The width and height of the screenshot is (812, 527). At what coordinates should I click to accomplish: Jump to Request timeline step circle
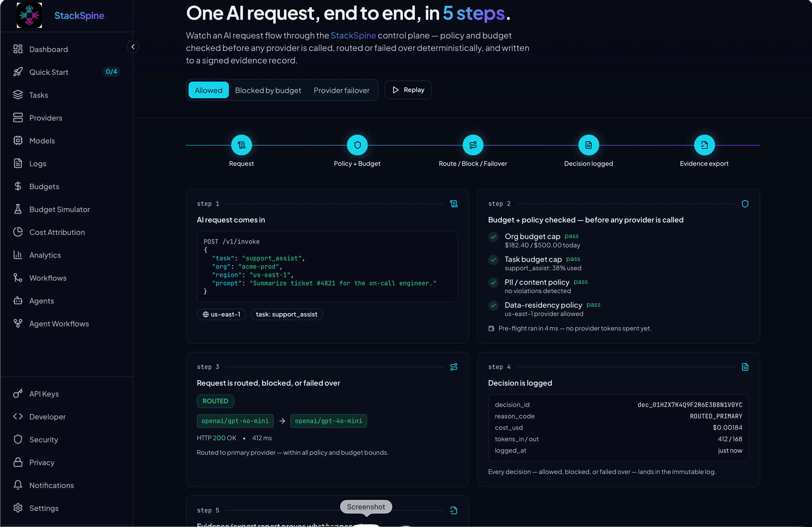coord(242,145)
